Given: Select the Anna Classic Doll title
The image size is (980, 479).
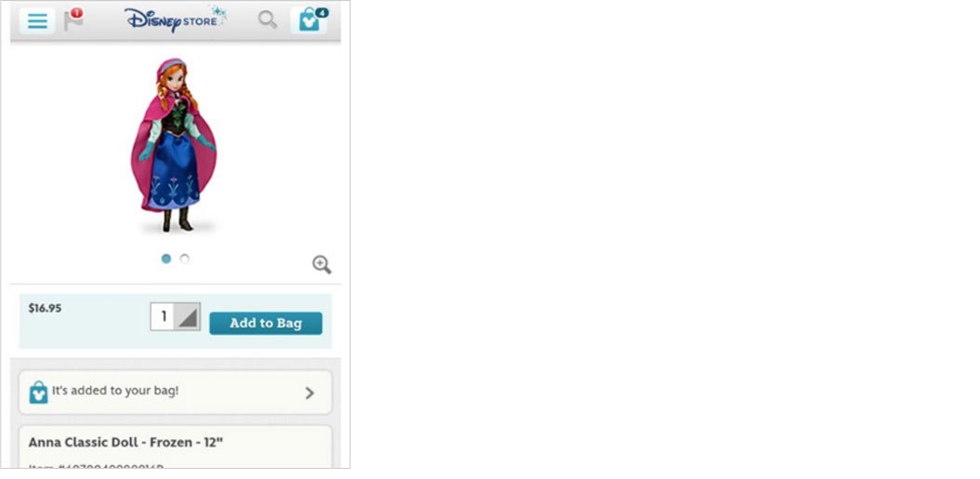Looking at the screenshot, I should (126, 442).
